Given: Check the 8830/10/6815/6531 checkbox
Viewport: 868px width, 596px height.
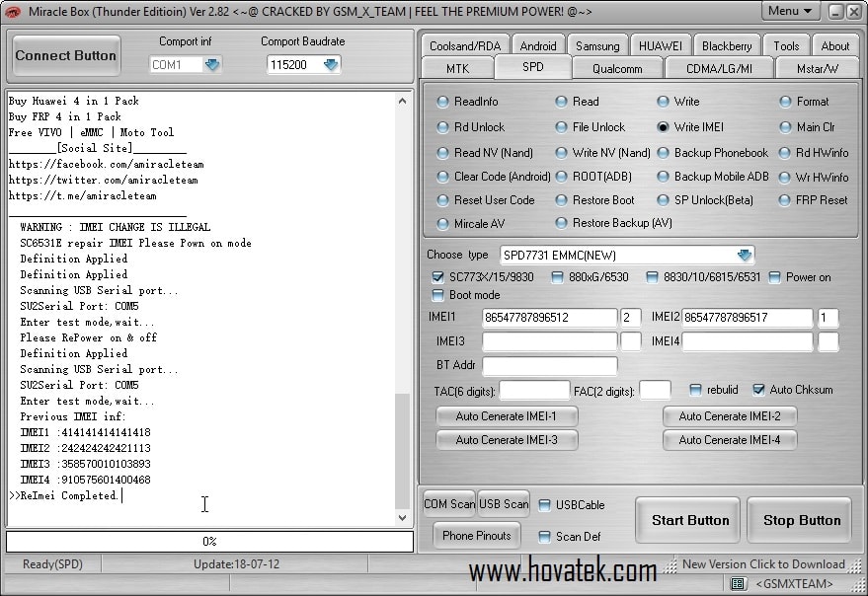Looking at the screenshot, I should [x=652, y=276].
